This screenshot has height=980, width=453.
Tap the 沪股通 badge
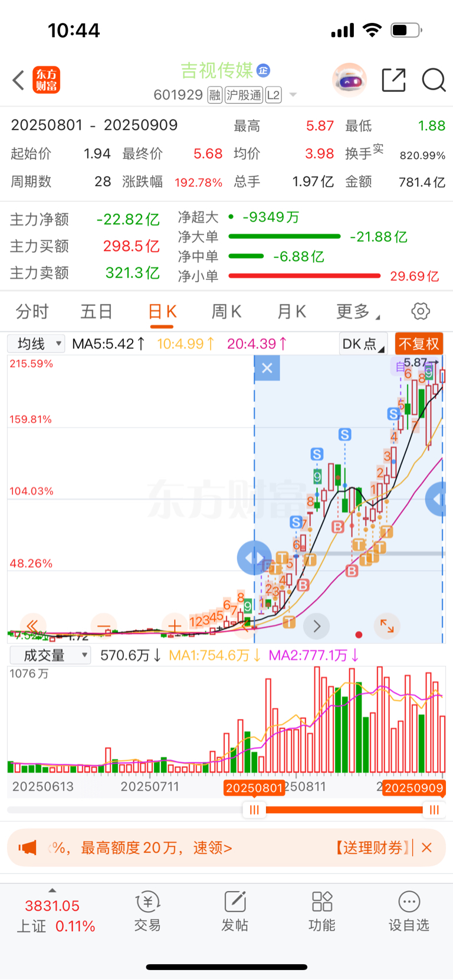tap(244, 95)
